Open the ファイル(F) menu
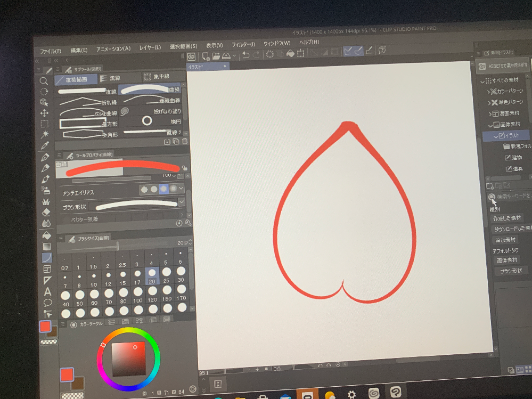532x399 pixels. (51, 51)
